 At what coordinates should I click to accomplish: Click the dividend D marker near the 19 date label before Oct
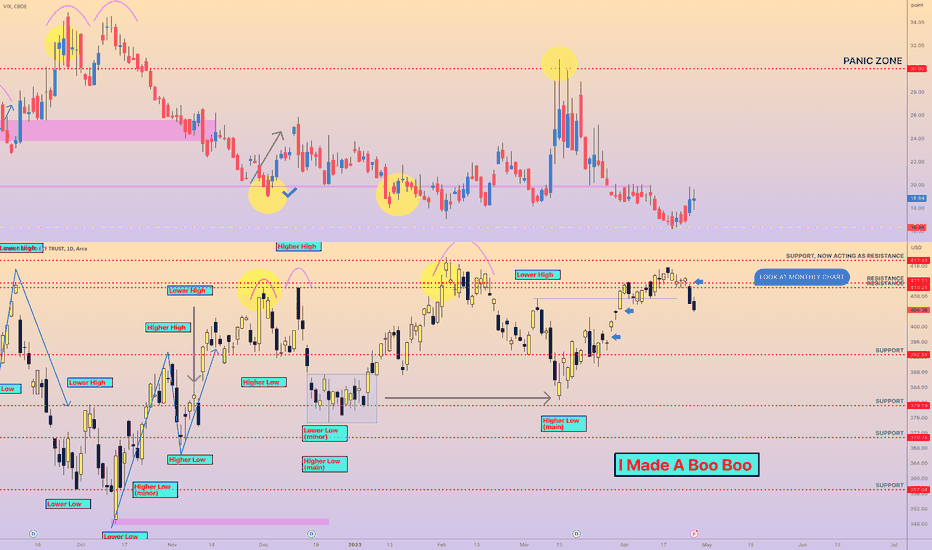tap(33, 534)
